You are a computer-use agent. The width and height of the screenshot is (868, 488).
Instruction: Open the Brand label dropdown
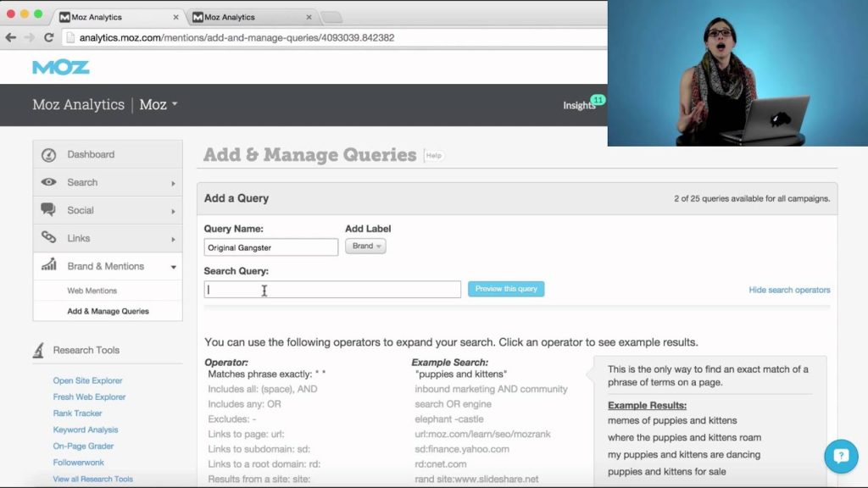point(365,247)
